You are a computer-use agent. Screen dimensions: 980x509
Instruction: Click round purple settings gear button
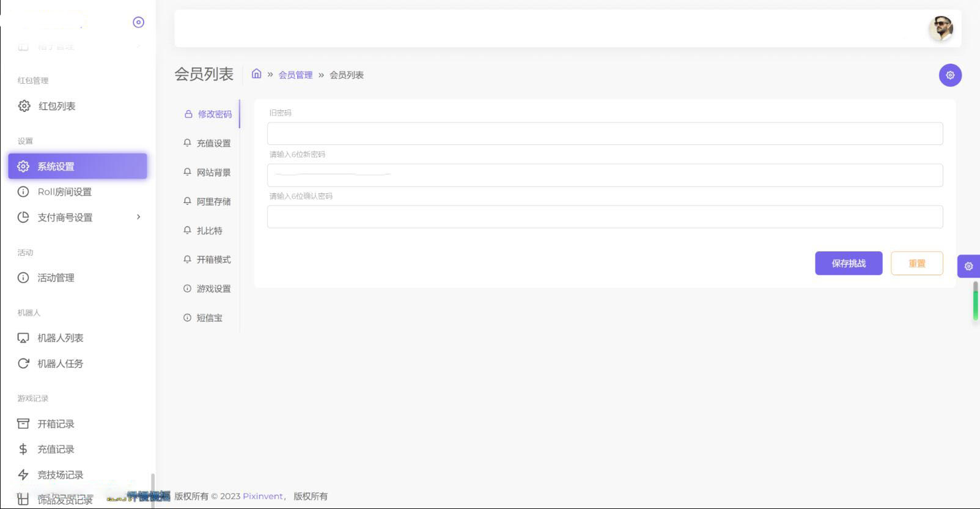tap(950, 75)
